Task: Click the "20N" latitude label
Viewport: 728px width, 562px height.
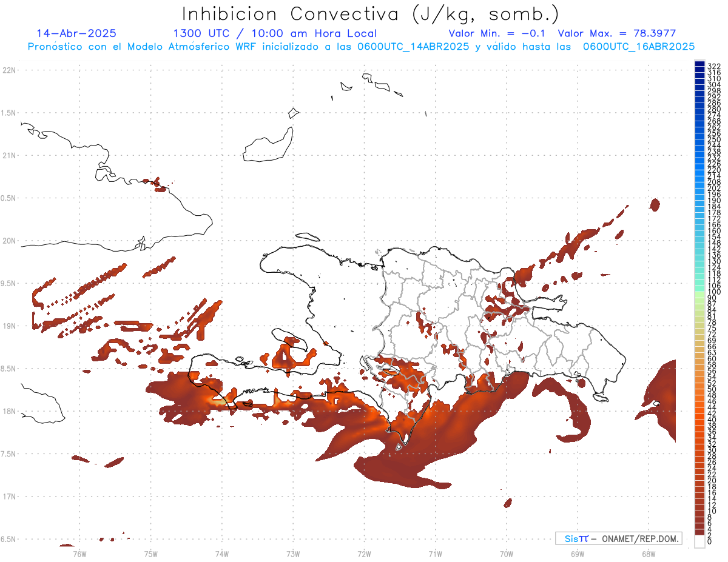Action: [x=8, y=241]
